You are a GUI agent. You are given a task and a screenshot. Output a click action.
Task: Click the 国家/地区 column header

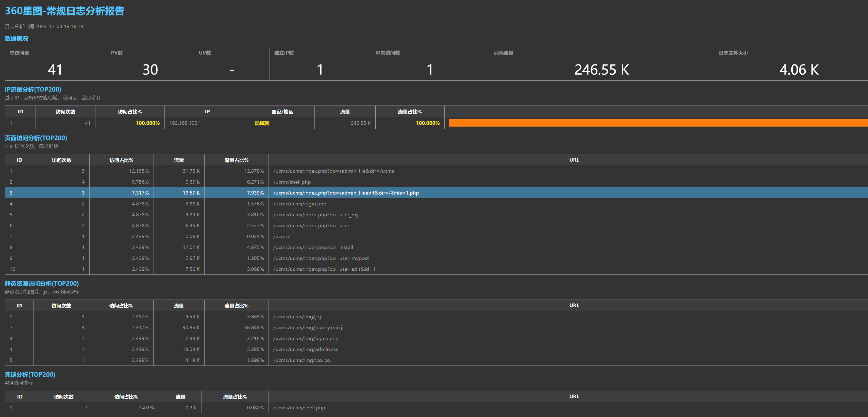pyautogui.click(x=282, y=112)
